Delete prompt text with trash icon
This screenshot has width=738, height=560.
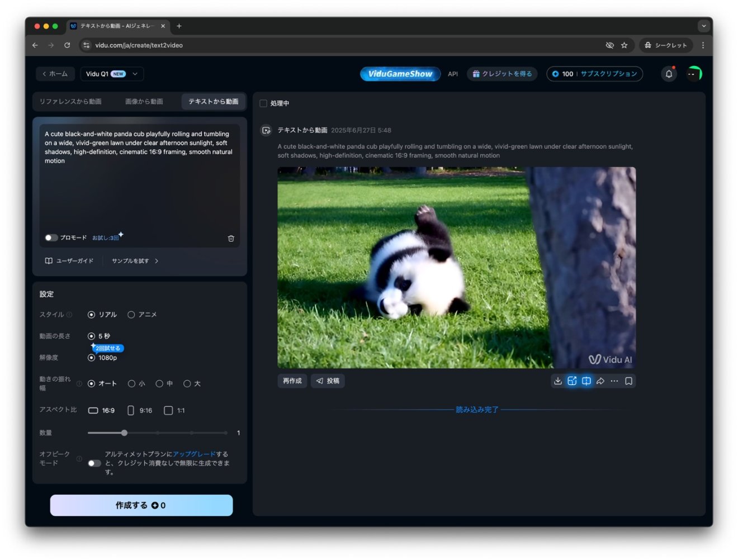coord(231,239)
